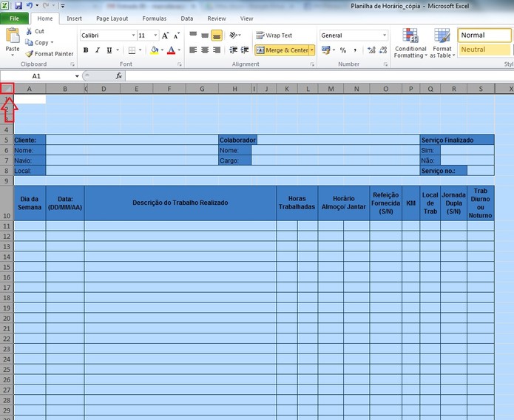Click Decrease Indent icon

click(233, 50)
